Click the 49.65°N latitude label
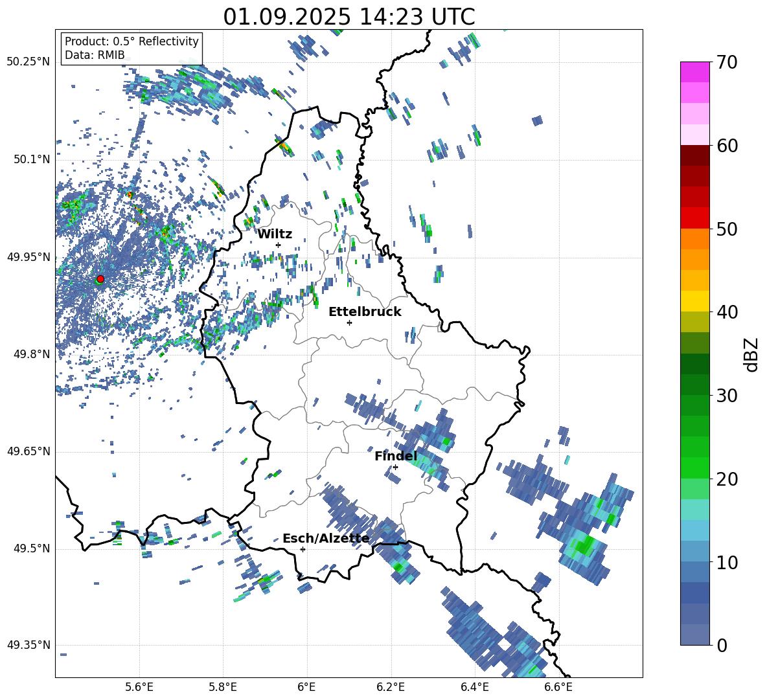Viewport: 767px width, 700px height. click(x=29, y=451)
